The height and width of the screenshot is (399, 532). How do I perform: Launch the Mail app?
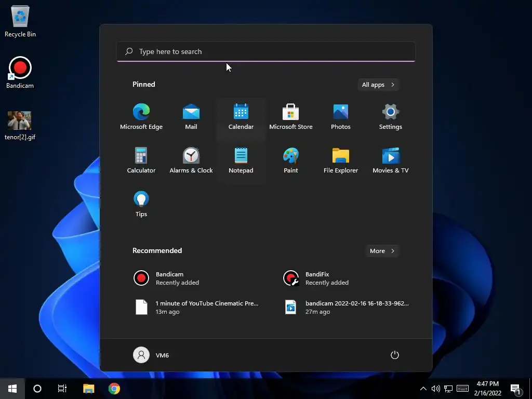click(x=191, y=117)
